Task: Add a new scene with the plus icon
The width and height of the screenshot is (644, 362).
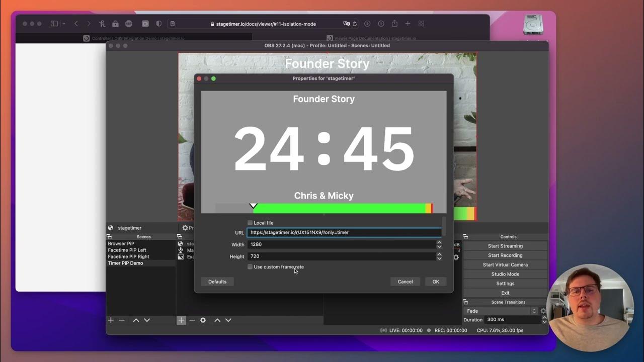Action: pyautogui.click(x=111, y=320)
